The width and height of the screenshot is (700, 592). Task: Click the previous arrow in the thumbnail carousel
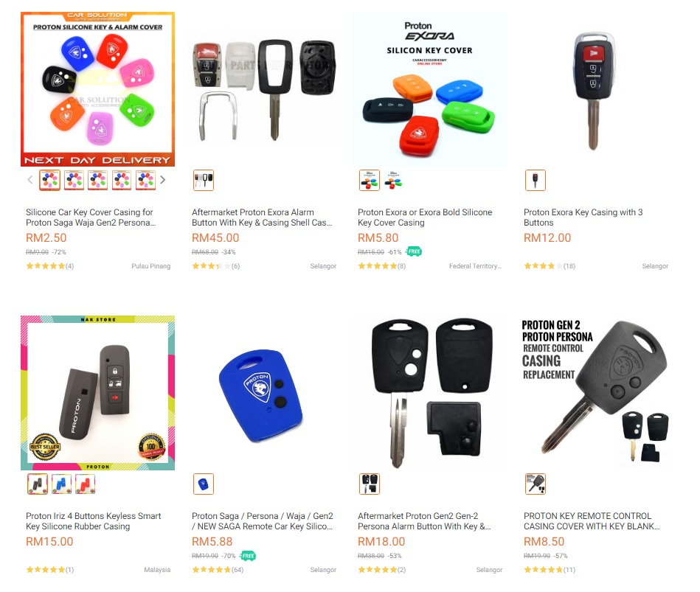coord(30,180)
